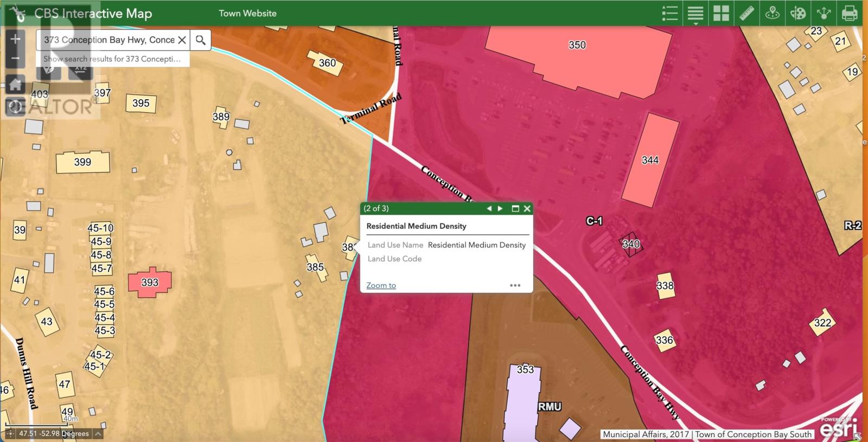Click the address search input field
Image resolution: width=868 pixels, height=442 pixels.
click(x=108, y=40)
